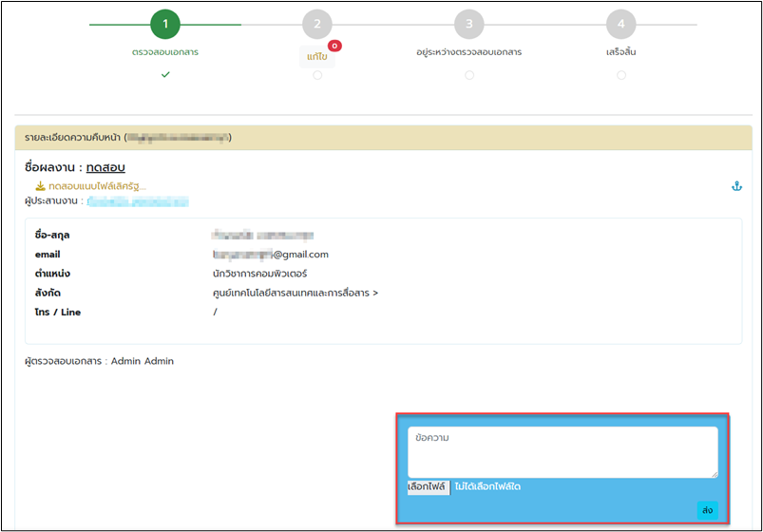
Task: Click the anchor icon beside attachment
Action: [x=736, y=186]
